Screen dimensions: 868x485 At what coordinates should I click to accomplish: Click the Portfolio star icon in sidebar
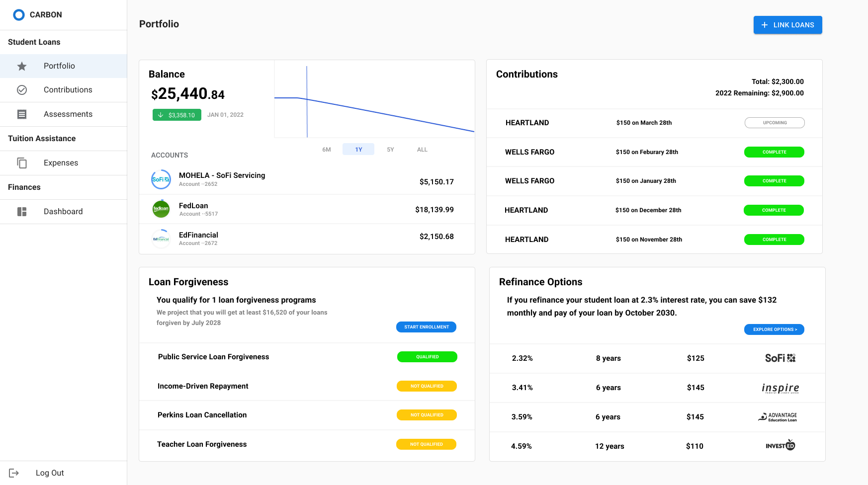[x=22, y=66]
